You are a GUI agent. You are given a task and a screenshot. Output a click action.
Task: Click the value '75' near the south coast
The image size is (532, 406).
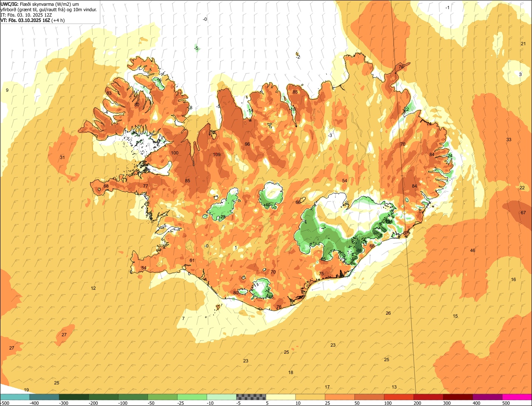[321, 274]
